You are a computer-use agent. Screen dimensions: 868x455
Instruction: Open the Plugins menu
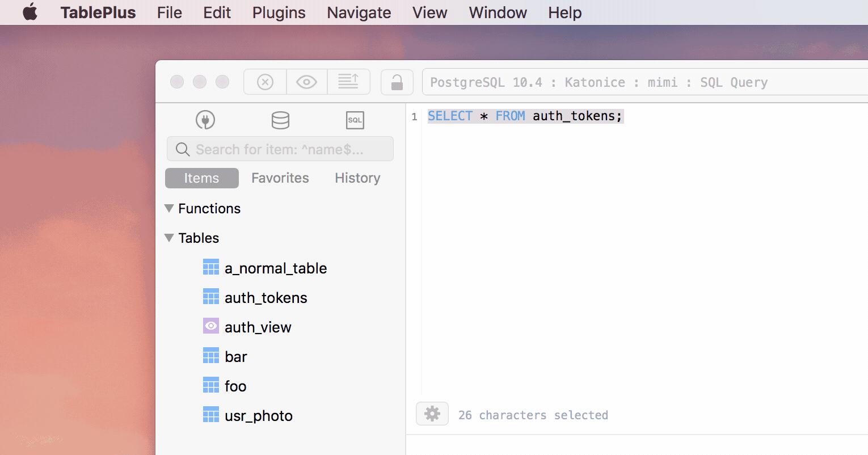tap(279, 12)
